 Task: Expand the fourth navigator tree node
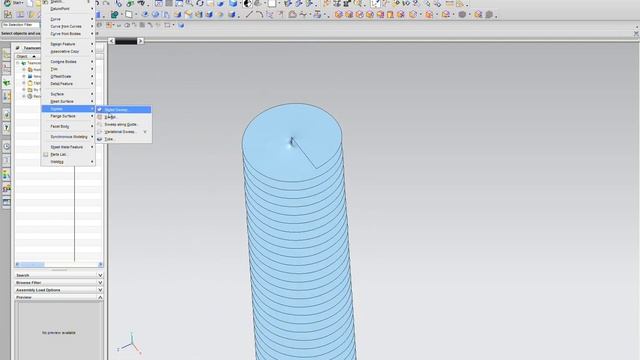click(24, 83)
